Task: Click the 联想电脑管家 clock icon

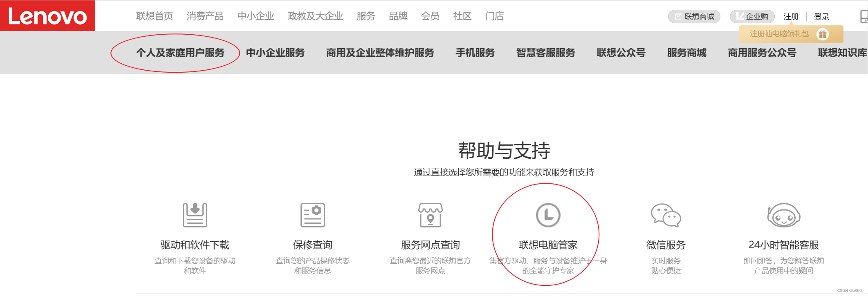Action: coord(548,215)
